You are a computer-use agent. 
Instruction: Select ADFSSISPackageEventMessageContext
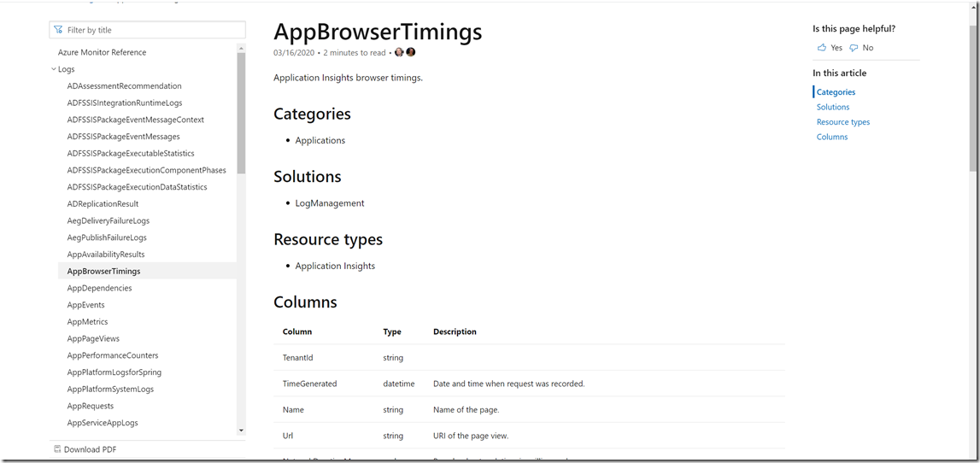tap(136, 120)
